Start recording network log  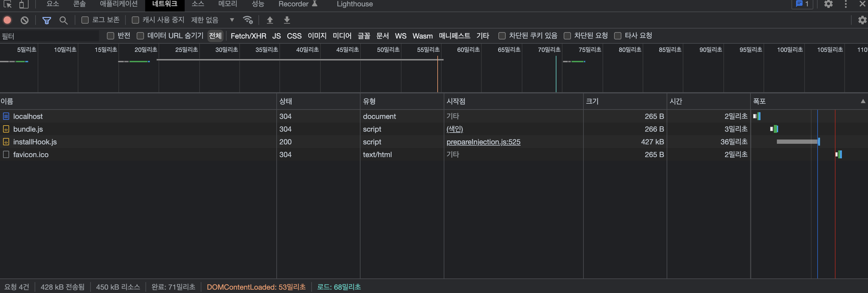click(x=7, y=20)
